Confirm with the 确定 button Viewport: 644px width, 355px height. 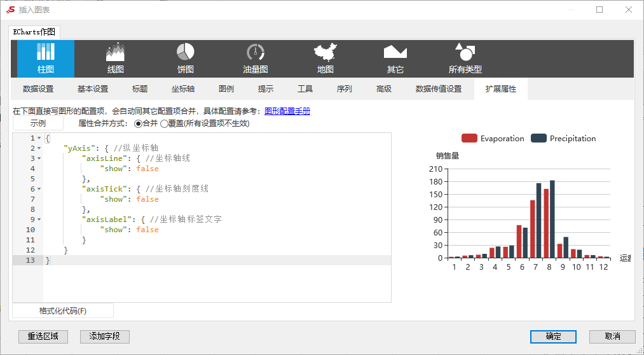(553, 337)
